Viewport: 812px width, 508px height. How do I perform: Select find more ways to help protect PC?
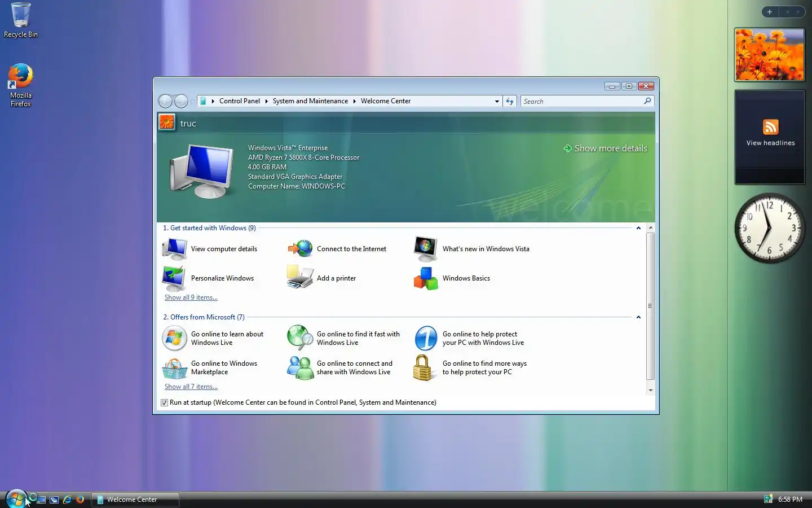point(471,367)
